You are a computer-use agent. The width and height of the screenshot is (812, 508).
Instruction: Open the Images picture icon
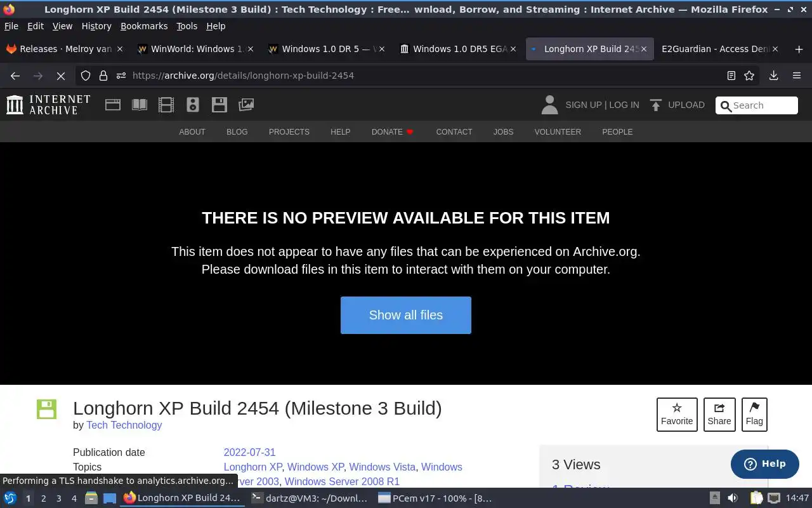tap(246, 105)
